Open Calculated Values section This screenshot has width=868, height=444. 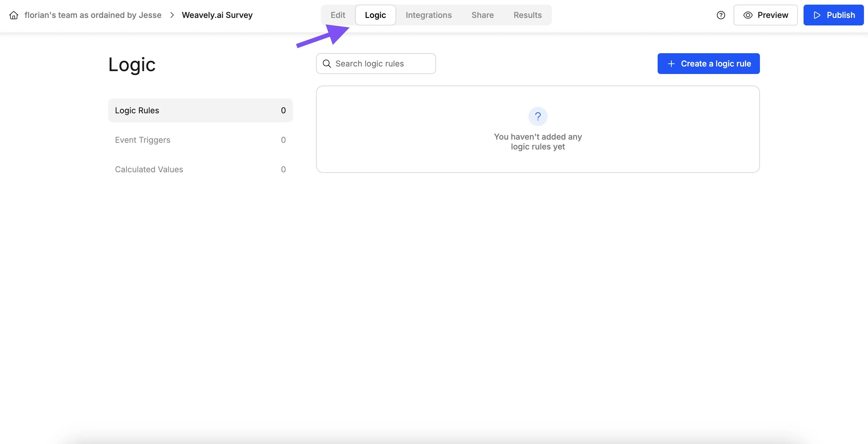[149, 169]
